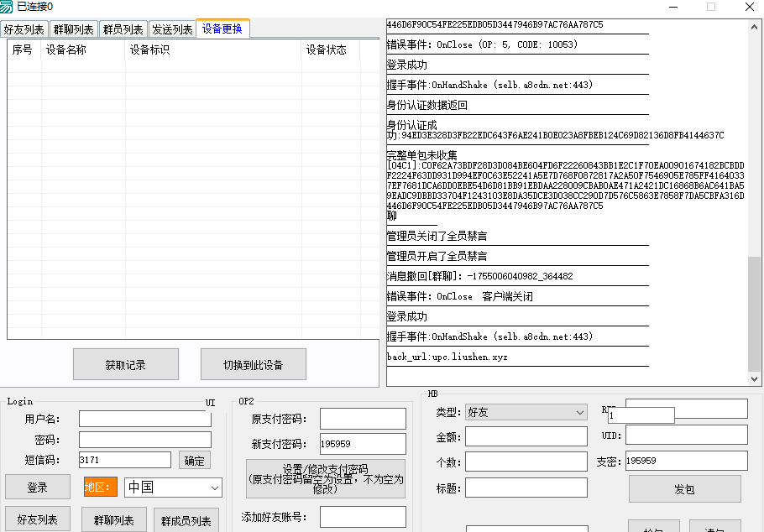Click the app icon in the title bar
This screenshot has height=532, width=764.
coord(8,7)
